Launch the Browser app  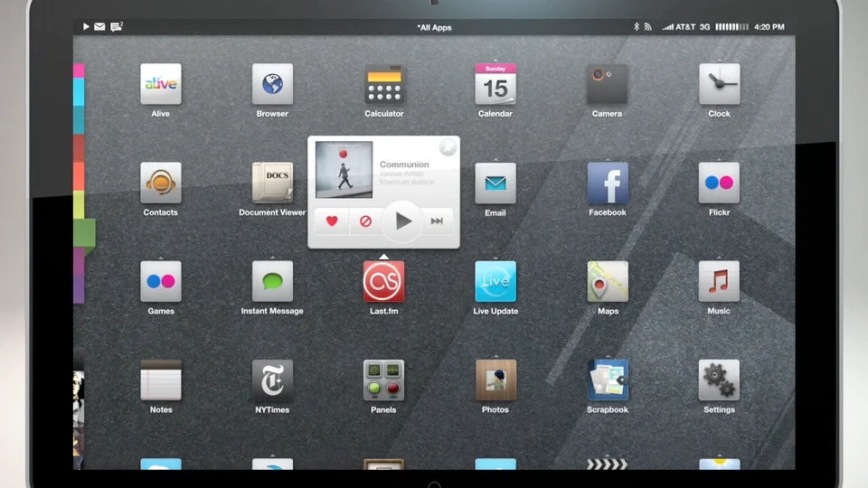(x=272, y=84)
